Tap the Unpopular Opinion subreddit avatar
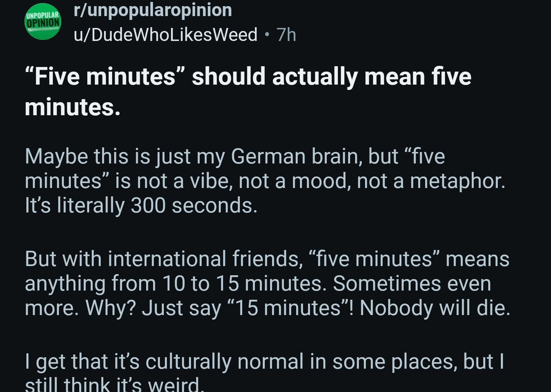Screen dimensions: 551x392 pos(43,22)
